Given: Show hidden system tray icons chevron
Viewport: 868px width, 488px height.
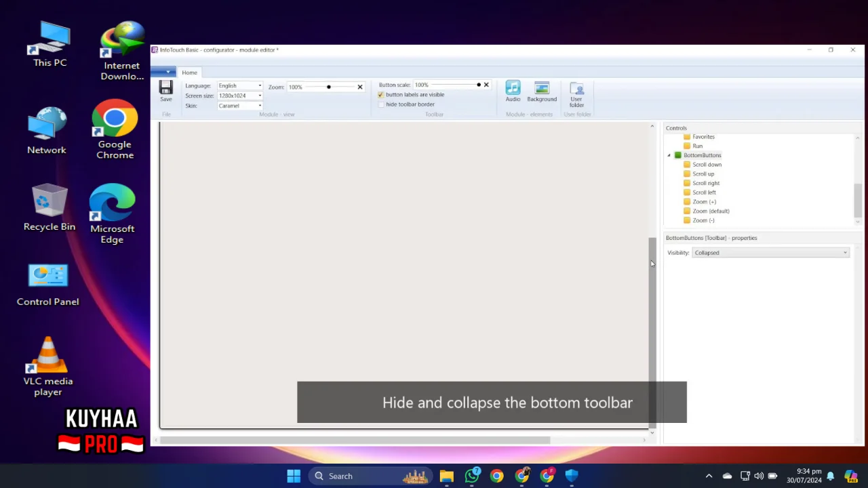Looking at the screenshot, I should point(709,476).
